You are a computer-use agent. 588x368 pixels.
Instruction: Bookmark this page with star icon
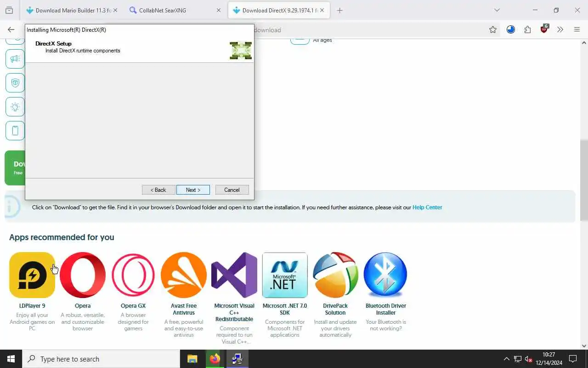tap(493, 29)
